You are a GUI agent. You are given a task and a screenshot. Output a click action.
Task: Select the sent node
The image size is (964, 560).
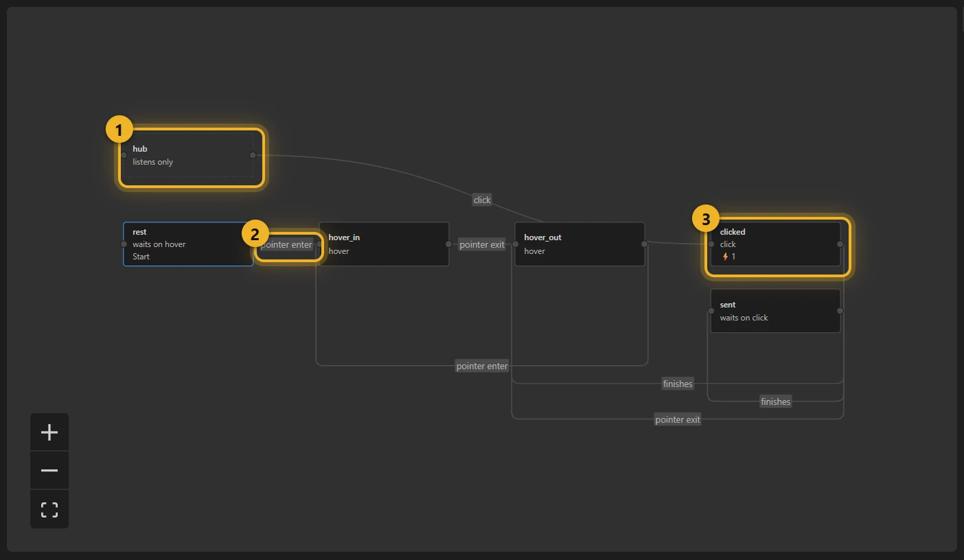(775, 311)
